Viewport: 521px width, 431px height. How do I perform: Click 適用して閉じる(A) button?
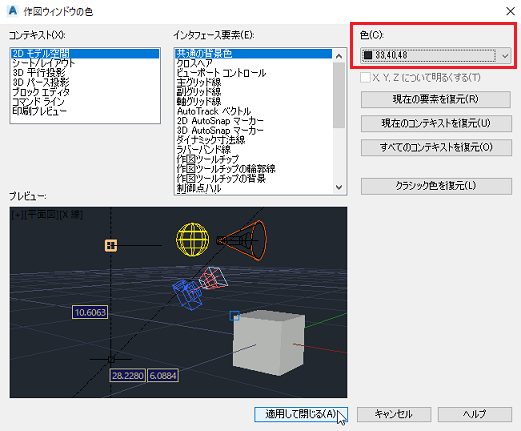pos(301,414)
